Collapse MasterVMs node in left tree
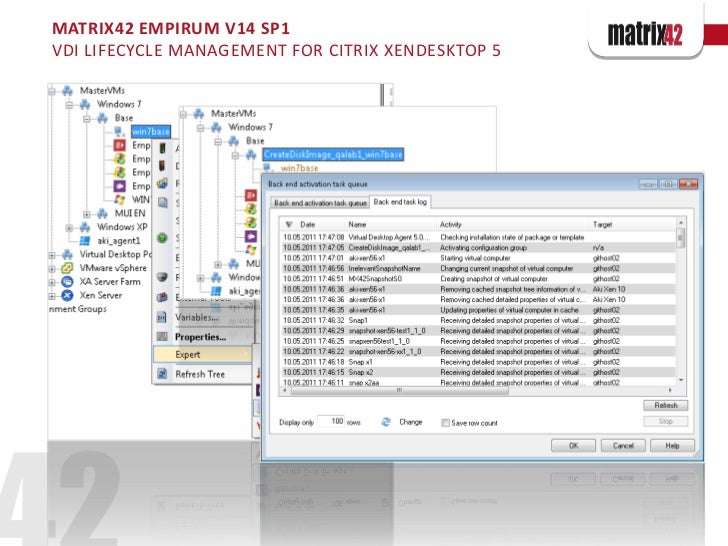Screen dimensions: 728x546 click(x=52, y=91)
